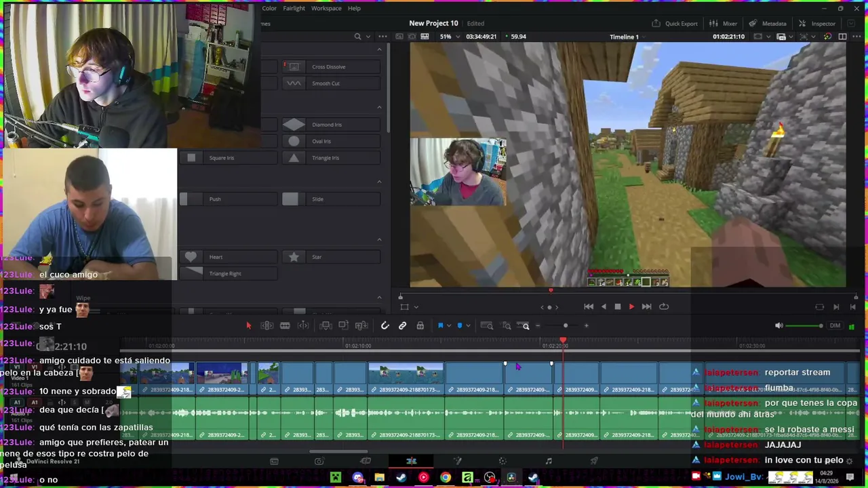Screen dimensions: 868x488
Task: Mute audio with the speaker icon
Action: coord(778,326)
